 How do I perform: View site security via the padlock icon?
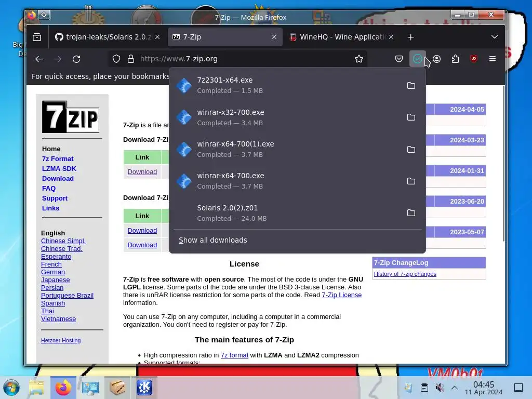click(x=131, y=59)
